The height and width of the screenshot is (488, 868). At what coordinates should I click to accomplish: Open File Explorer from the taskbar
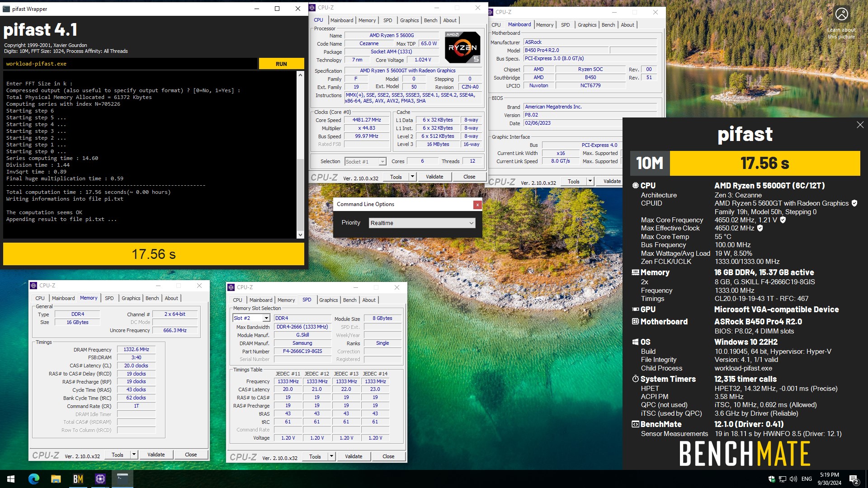point(56,479)
